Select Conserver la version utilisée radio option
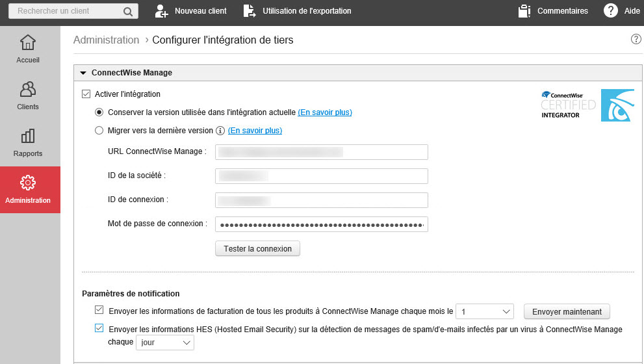This screenshot has width=644, height=364. tap(99, 112)
